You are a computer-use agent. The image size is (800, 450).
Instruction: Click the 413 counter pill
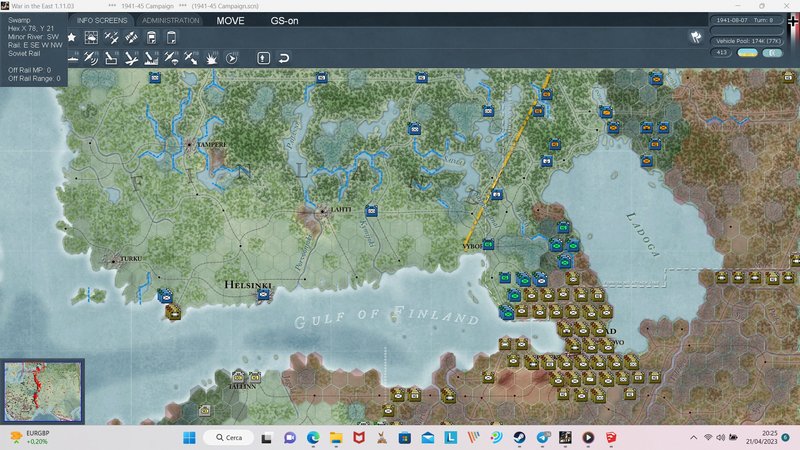pyautogui.click(x=721, y=53)
